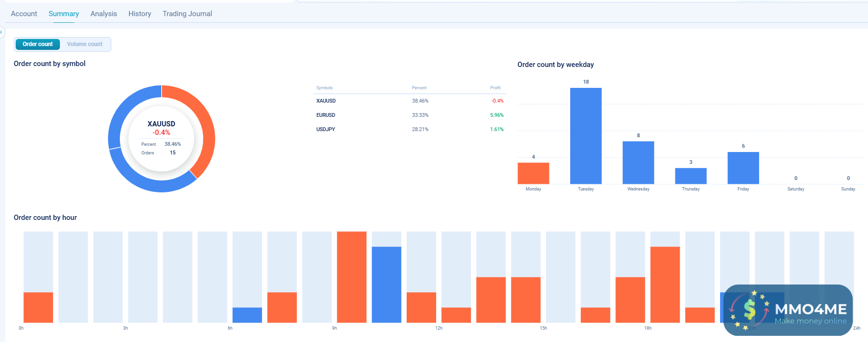Click the MMO4ME dollar logo watermark
This screenshot has height=342, width=868.
click(750, 309)
